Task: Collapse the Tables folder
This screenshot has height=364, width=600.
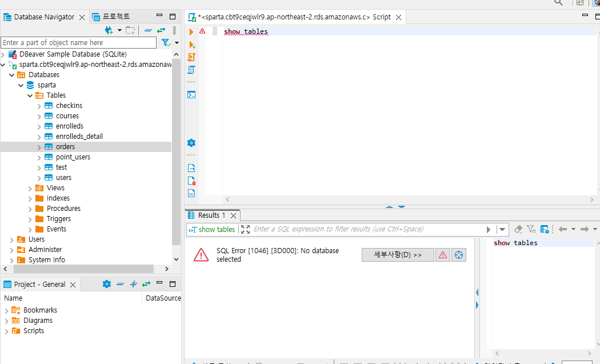Action: point(30,95)
